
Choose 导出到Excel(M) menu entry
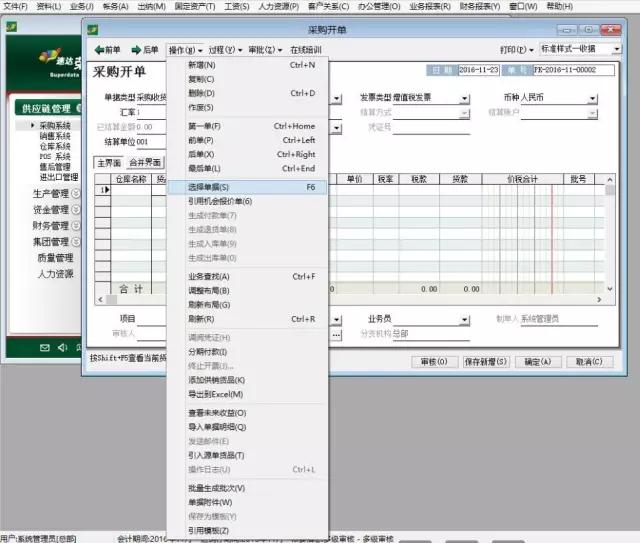247,394
